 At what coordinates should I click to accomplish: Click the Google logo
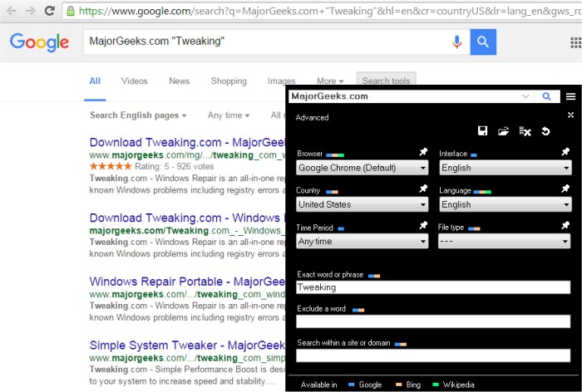pyautogui.click(x=39, y=42)
